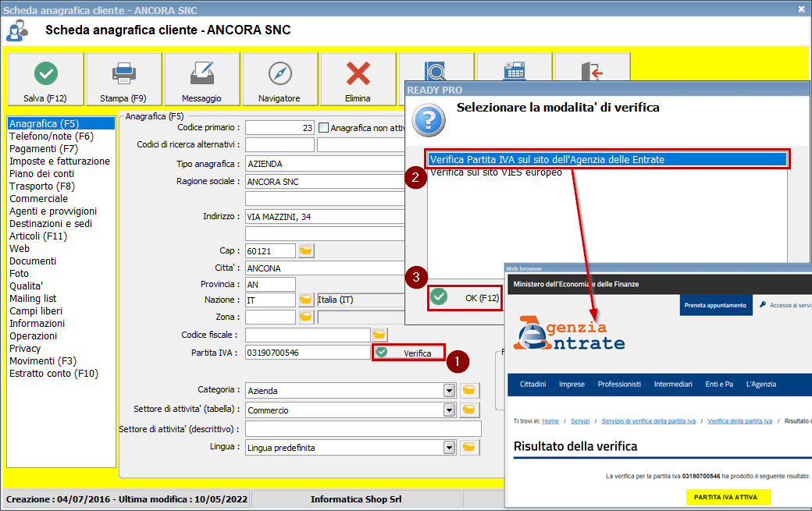The width and height of the screenshot is (812, 511).
Task: Open the Trasporto (F8) section
Action: tap(42, 186)
